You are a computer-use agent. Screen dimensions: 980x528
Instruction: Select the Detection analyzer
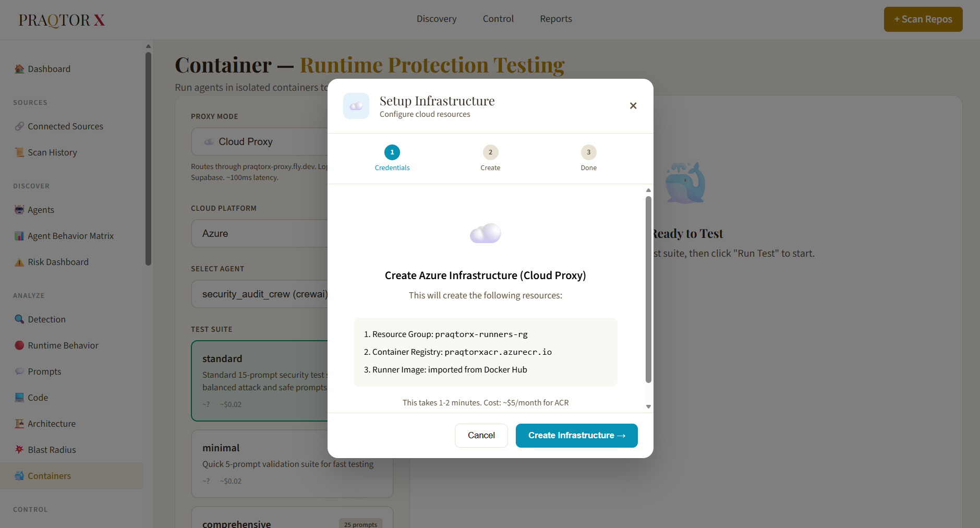46,319
